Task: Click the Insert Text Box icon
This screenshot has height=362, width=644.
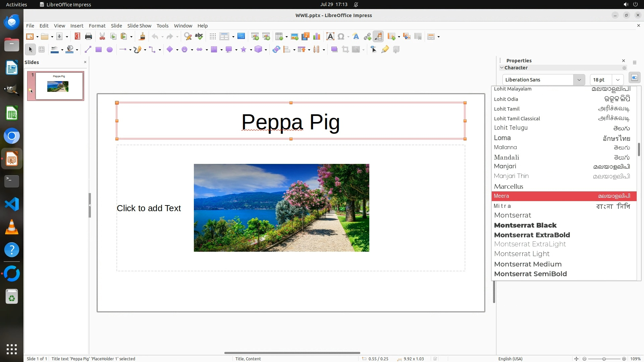Action: click(x=330, y=37)
